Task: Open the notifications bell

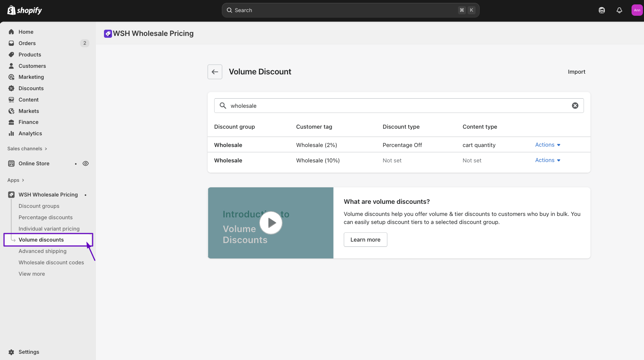Action: [x=619, y=10]
